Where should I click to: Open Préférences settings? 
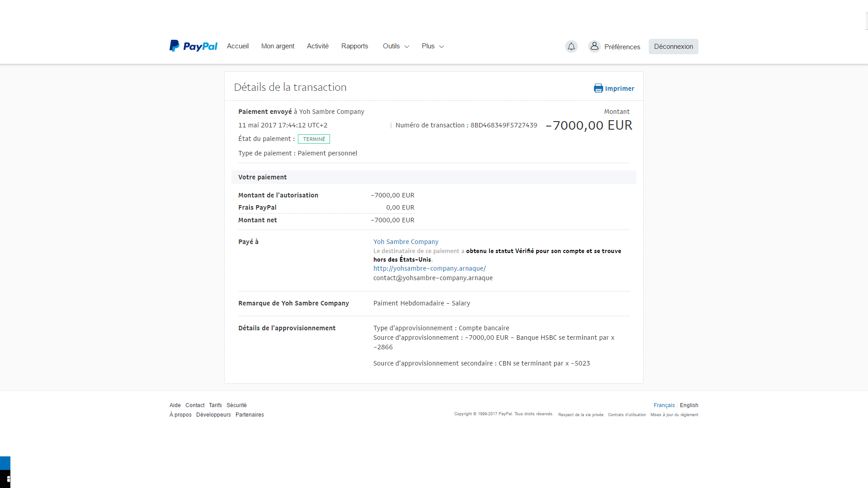coord(622,47)
